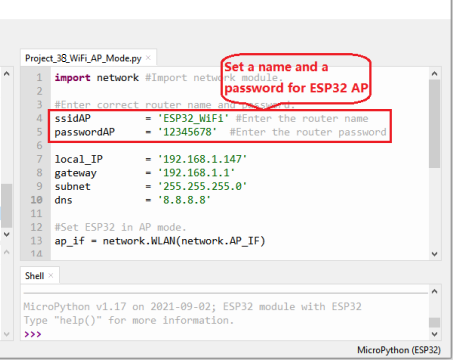Click the left panel bottom down arrow
This screenshot has width=454, height=360.
[x=6, y=334]
